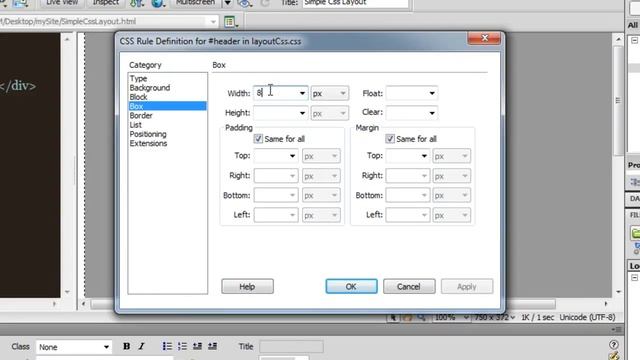Click design view horizontal scrollbar left arrow

pyautogui.click(x=84, y=304)
